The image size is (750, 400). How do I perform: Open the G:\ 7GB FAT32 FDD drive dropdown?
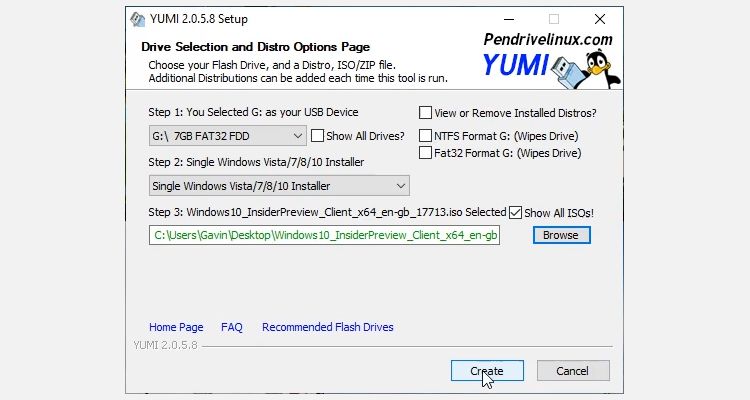click(228, 136)
